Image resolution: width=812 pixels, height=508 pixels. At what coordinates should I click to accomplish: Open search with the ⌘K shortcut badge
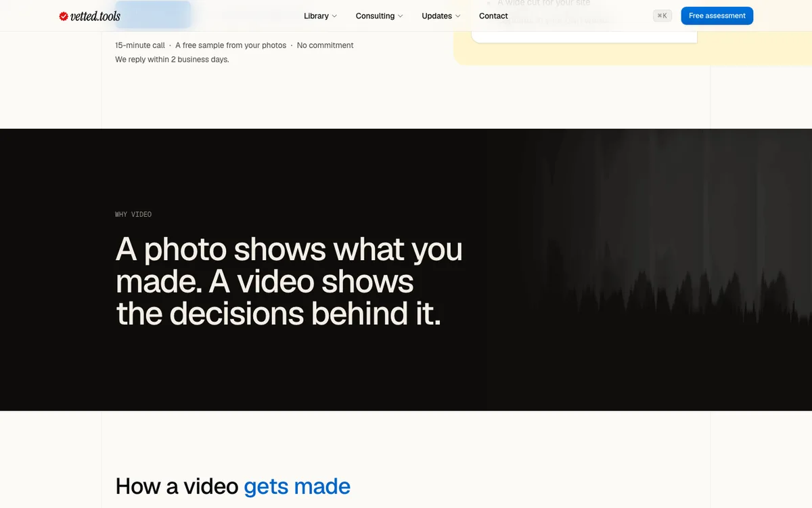pyautogui.click(x=662, y=16)
